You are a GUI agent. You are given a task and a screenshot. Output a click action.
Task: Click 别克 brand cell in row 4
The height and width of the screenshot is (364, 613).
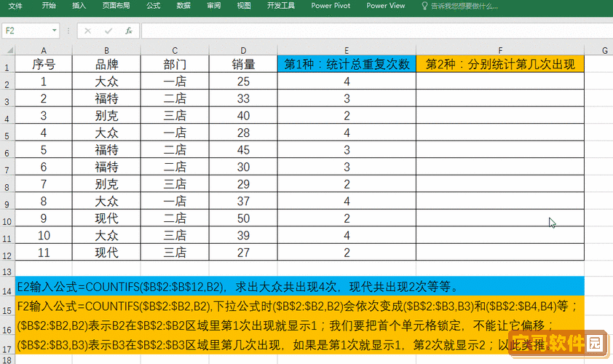(x=106, y=116)
